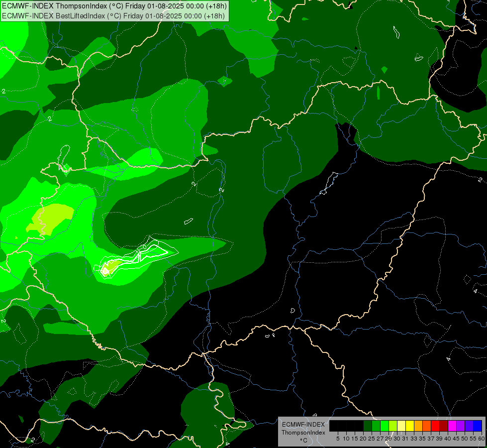Viewport: 487px width, 448px height.
Task: Click the bright red 37–39 legend swatch
Action: (x=435, y=426)
